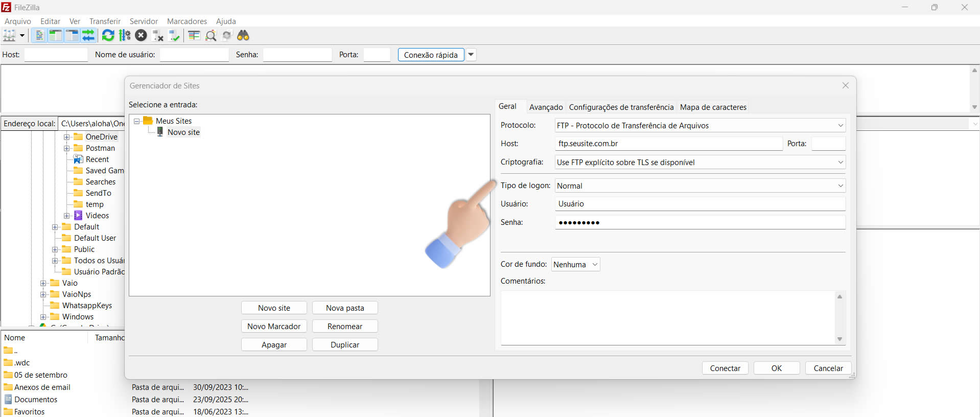Click the Host field in Site Manager
980x417 pixels.
coord(668,144)
